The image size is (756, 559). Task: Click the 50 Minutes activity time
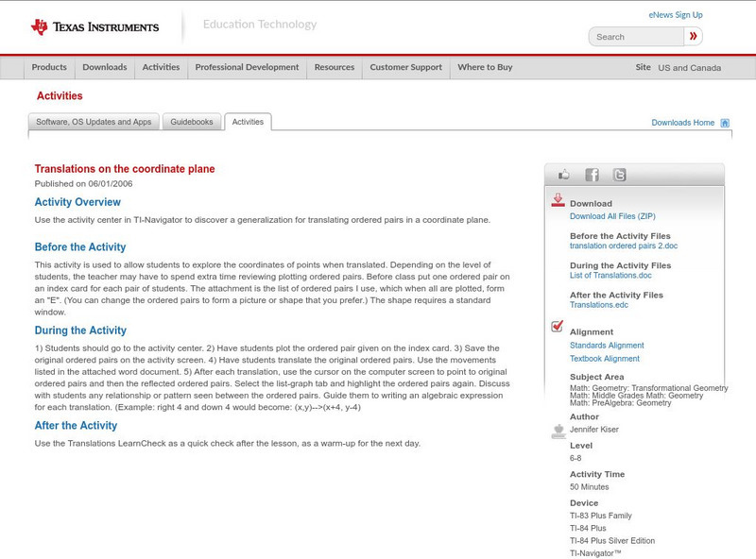click(589, 487)
